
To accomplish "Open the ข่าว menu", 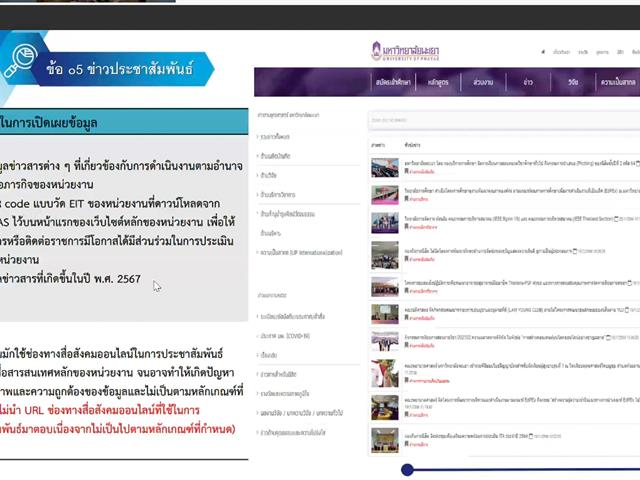I will [x=528, y=82].
